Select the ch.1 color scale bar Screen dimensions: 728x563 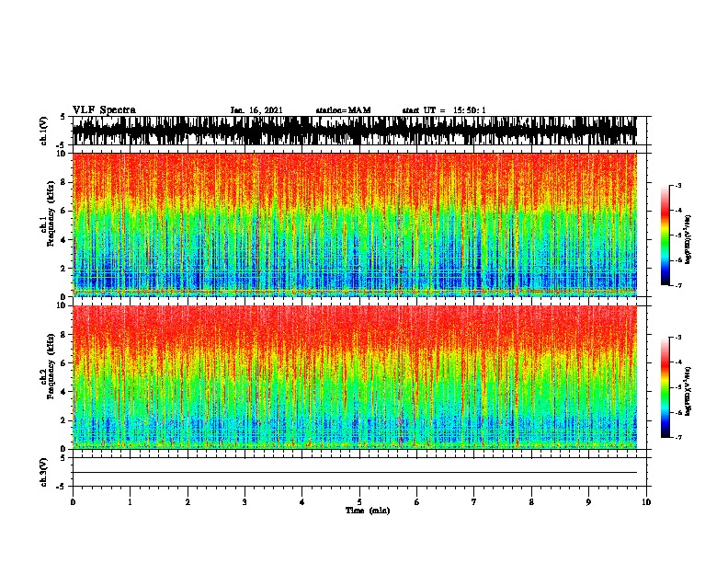(x=665, y=236)
